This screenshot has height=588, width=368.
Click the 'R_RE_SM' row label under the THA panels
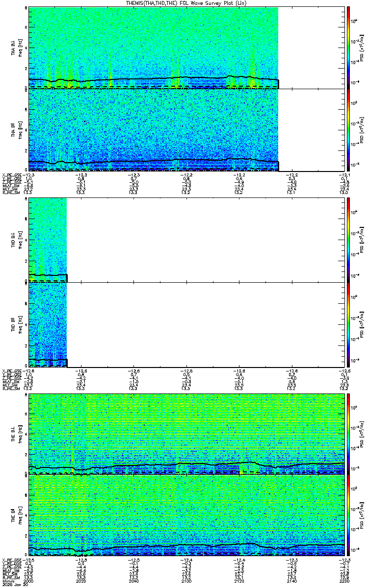pyautogui.click(x=11, y=193)
